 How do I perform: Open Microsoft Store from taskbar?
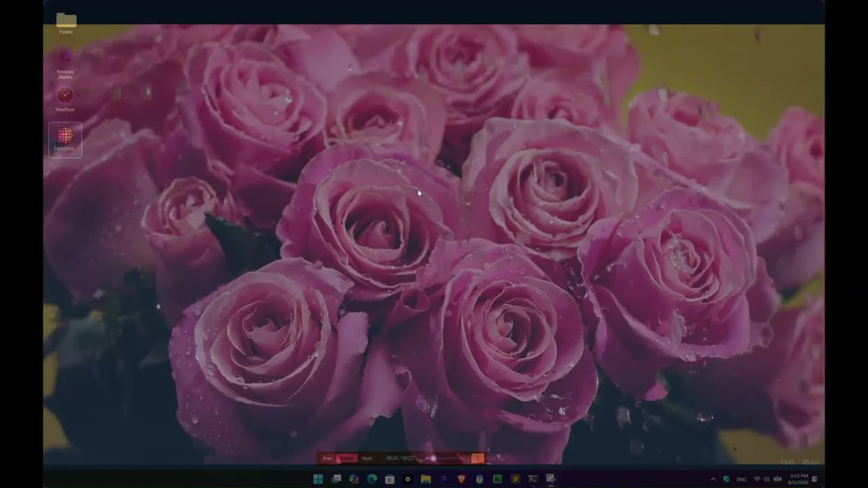pos(390,479)
